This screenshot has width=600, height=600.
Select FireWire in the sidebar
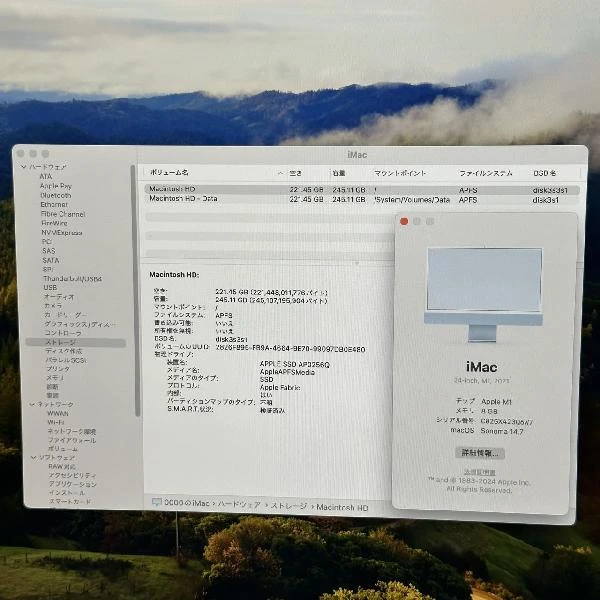click(x=54, y=223)
